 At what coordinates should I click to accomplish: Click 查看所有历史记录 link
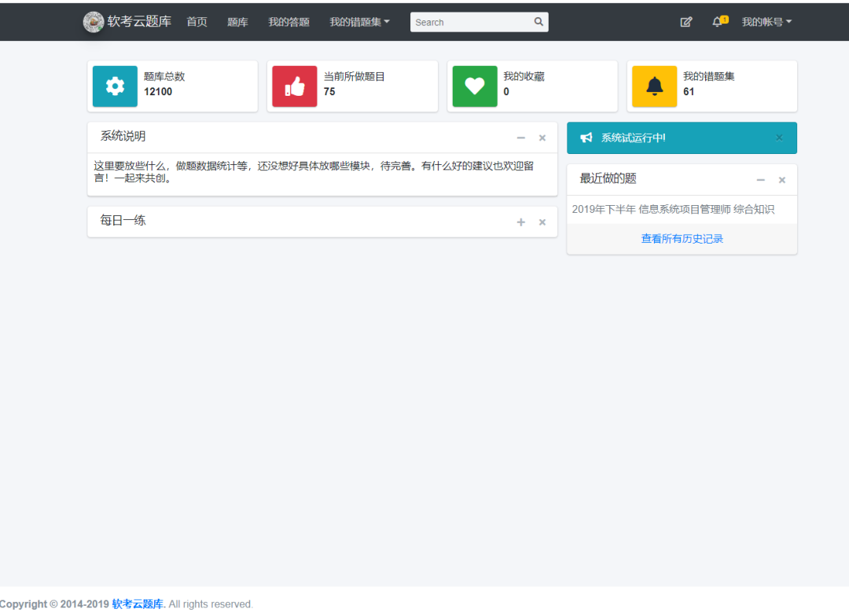(x=682, y=239)
